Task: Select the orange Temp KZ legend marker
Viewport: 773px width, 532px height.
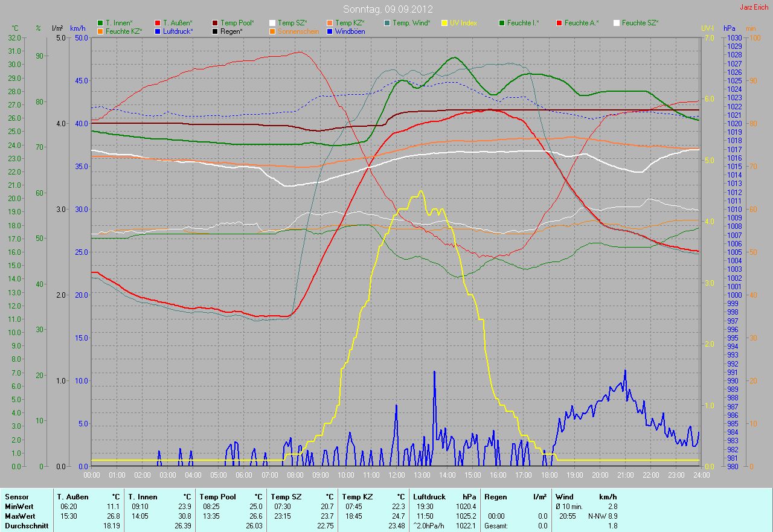Action: tap(330, 23)
